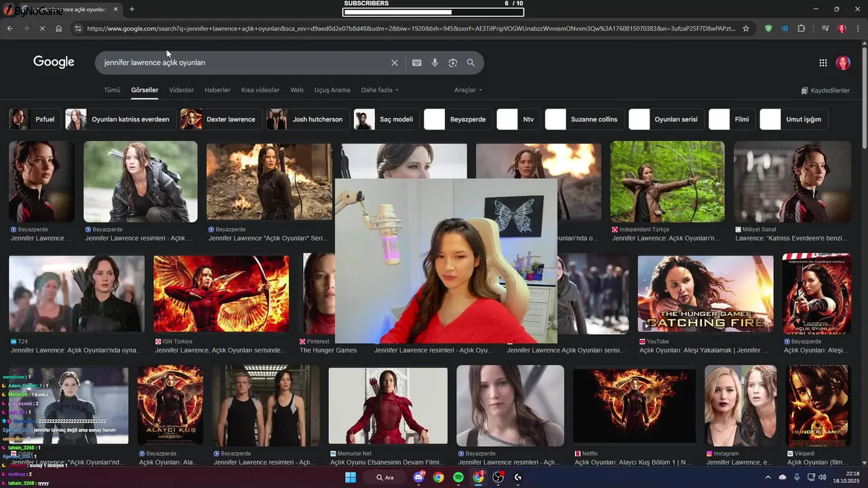Go to Google homepage via logo
The image size is (868, 488).
pos(54,62)
